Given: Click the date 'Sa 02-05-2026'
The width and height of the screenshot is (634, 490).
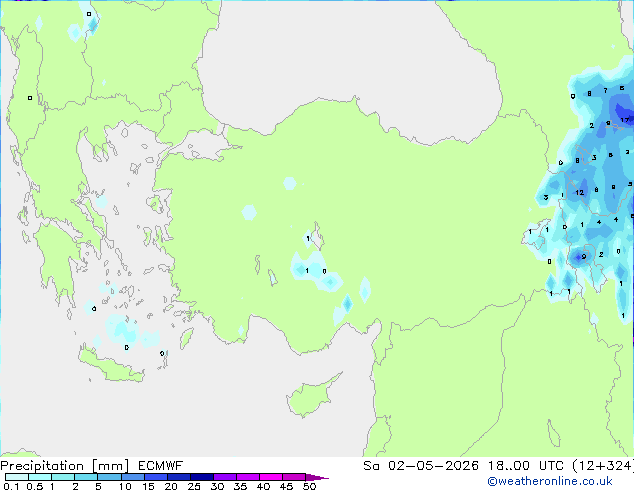Looking at the screenshot, I should [421, 466].
